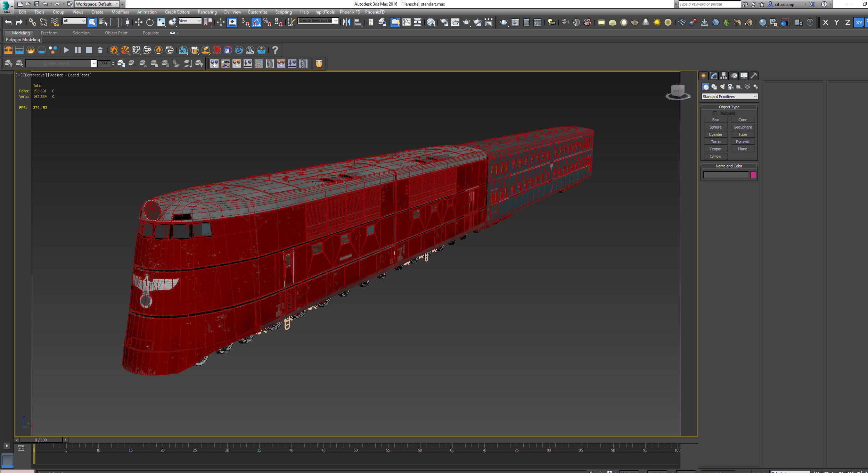Screen dimensions: 868x473
Task: Click the object name input field
Action: pyautogui.click(x=726, y=175)
